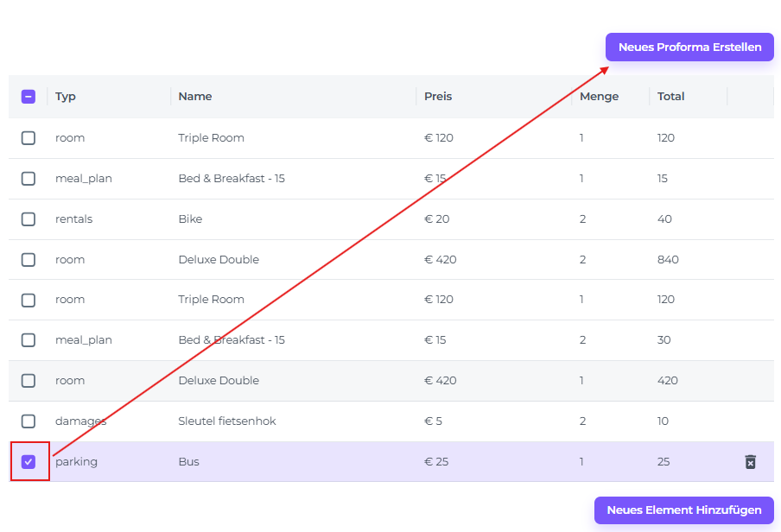Check the topmost Triple Room row checkbox
The width and height of the screenshot is (781, 532).
coord(29,138)
